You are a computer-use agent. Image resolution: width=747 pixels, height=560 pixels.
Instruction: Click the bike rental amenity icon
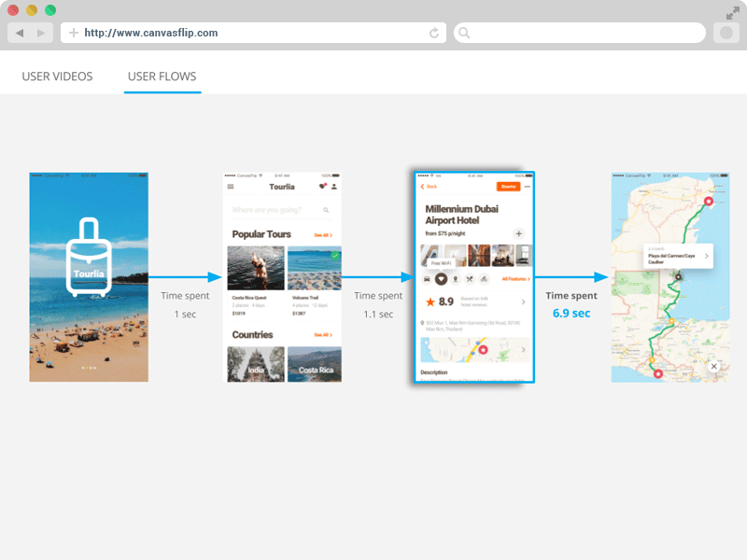[483, 279]
